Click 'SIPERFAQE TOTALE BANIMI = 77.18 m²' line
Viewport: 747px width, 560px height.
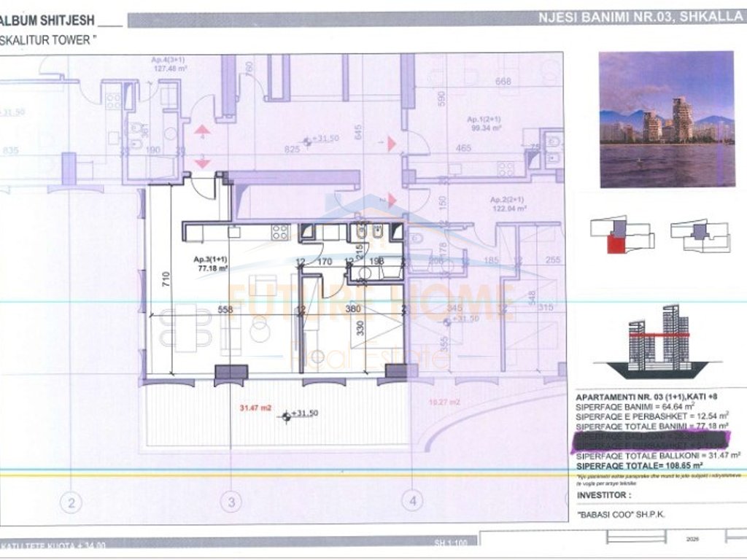tap(652, 426)
